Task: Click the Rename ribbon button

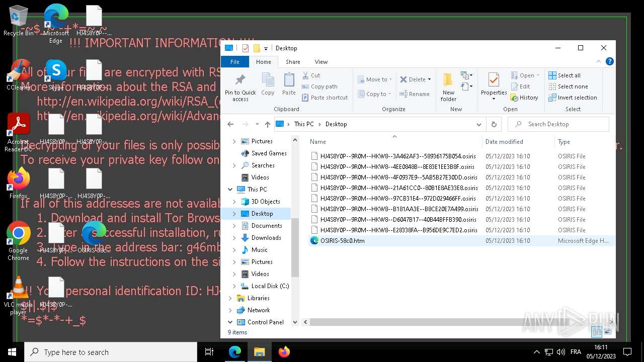Action: [x=415, y=94]
